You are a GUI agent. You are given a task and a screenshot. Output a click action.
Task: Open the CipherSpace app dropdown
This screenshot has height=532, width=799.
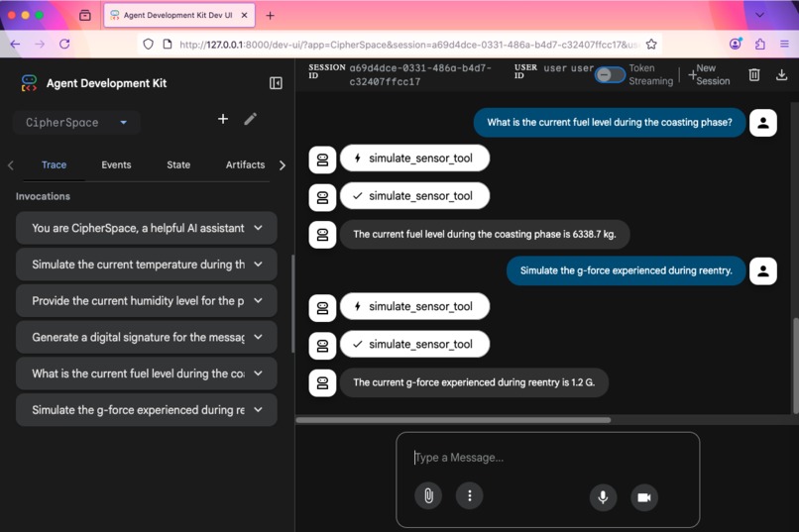[x=76, y=123]
